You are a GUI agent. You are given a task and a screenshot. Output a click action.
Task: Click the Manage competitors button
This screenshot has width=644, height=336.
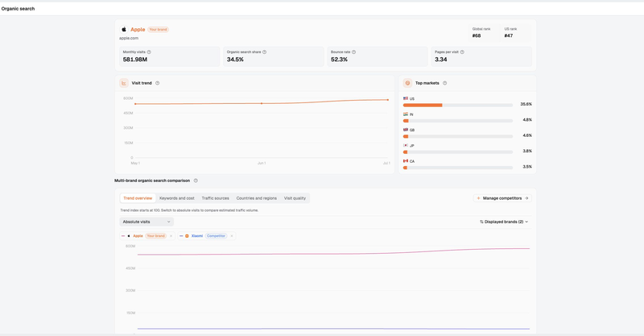(502, 198)
